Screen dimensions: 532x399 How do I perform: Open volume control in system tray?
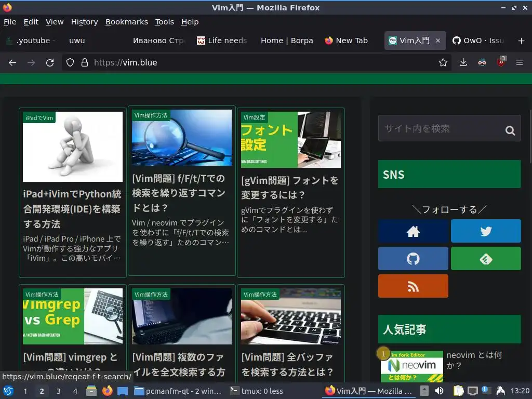click(x=440, y=391)
